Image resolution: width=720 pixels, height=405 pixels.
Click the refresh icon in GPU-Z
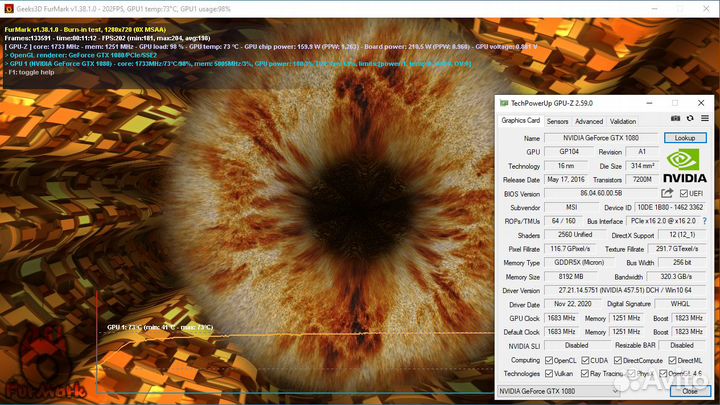(x=689, y=120)
